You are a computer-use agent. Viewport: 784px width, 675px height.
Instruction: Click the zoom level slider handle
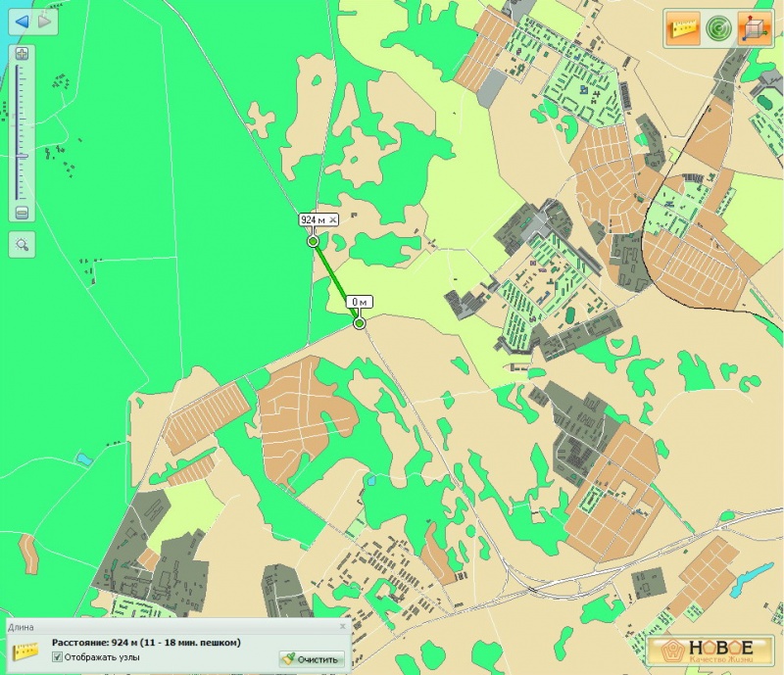click(x=22, y=155)
